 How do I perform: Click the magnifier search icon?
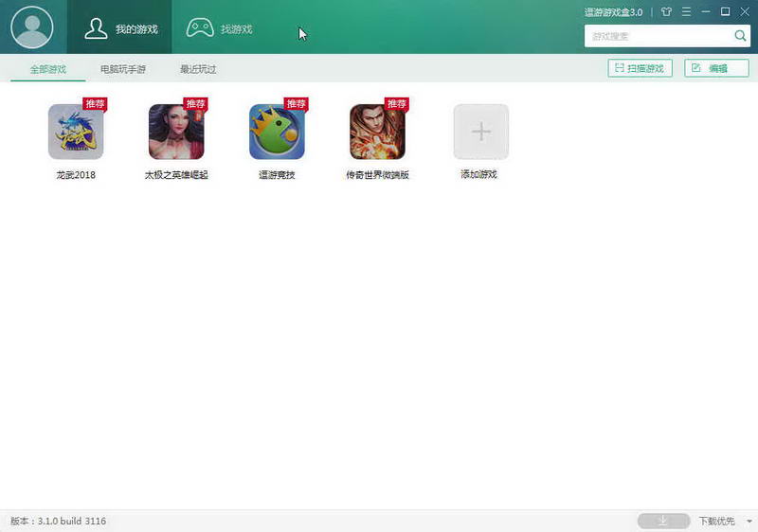click(740, 36)
